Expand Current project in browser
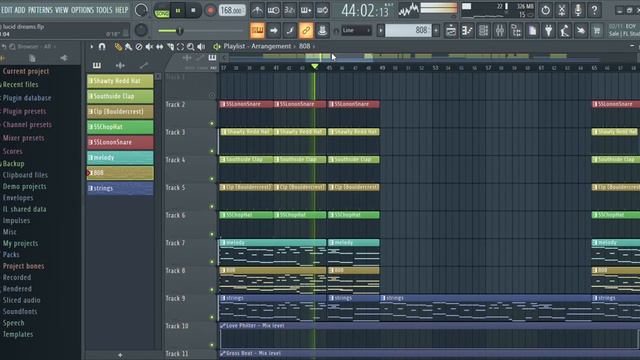 (26, 71)
